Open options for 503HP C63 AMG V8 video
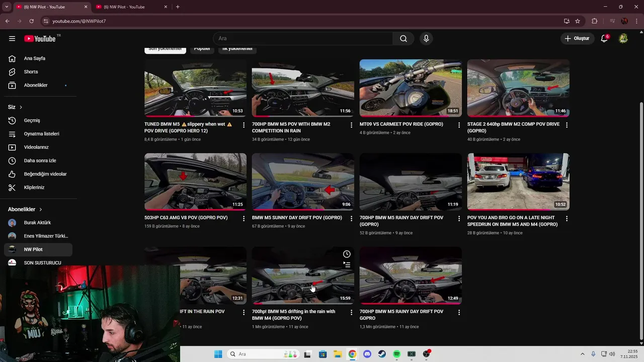Image resolution: width=644 pixels, height=362 pixels. (x=244, y=219)
